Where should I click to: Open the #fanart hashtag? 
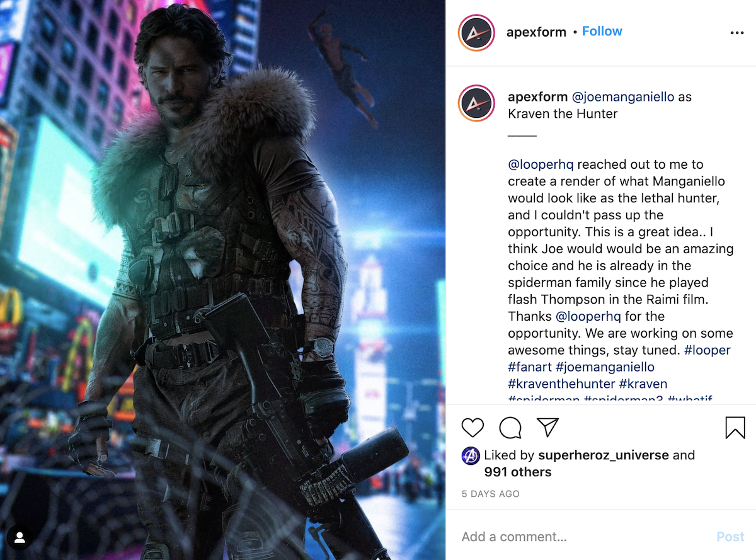pos(530,367)
